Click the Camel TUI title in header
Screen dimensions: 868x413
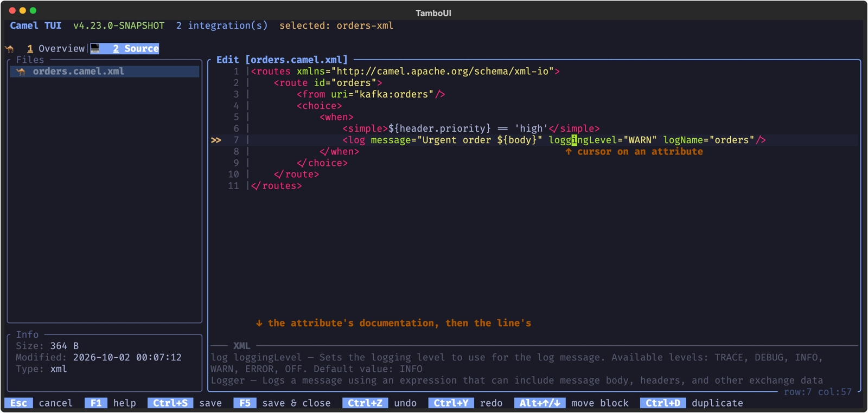tap(36, 25)
